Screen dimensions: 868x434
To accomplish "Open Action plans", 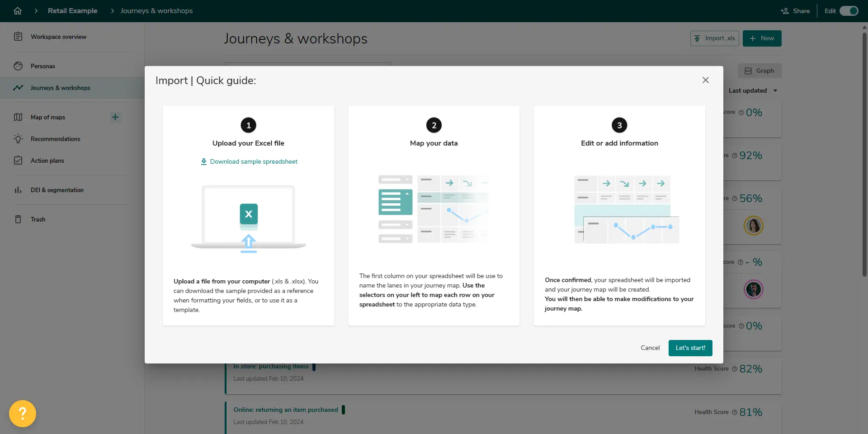I will (47, 160).
